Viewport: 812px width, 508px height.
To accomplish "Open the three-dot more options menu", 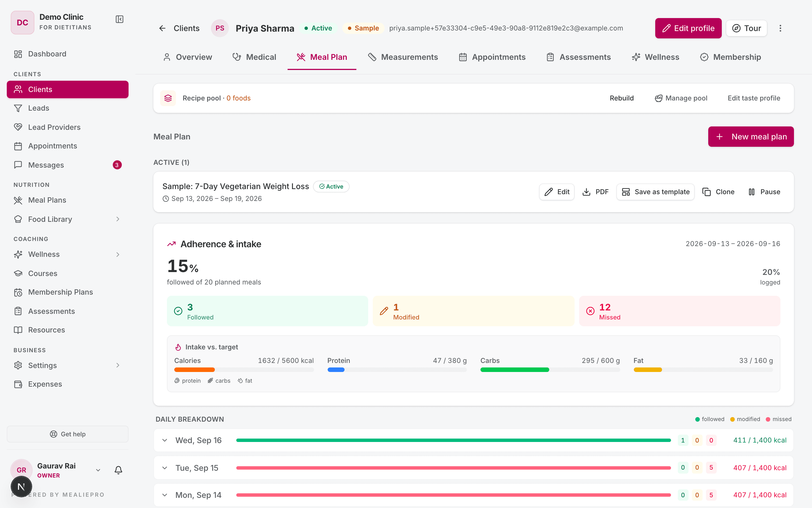I will 780,28.
